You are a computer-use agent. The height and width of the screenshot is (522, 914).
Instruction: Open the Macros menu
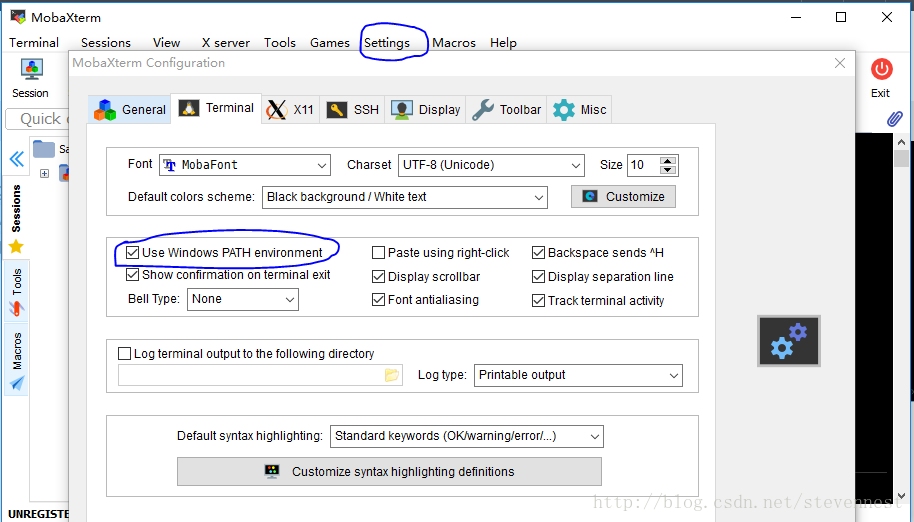pyautogui.click(x=454, y=43)
